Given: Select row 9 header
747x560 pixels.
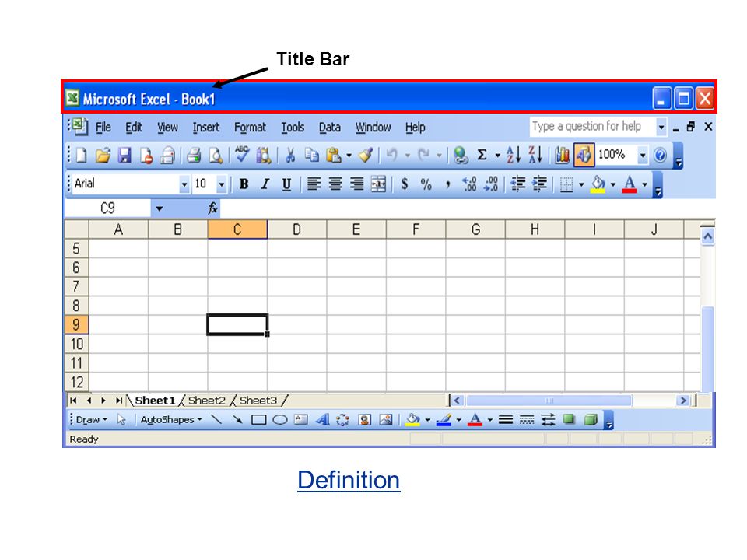Looking at the screenshot, I should [76, 325].
